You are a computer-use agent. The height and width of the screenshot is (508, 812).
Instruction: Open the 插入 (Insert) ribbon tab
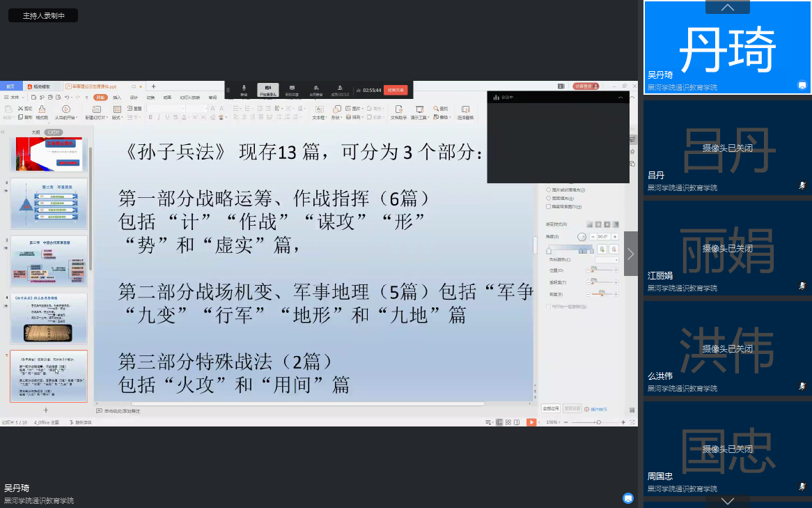(117, 98)
